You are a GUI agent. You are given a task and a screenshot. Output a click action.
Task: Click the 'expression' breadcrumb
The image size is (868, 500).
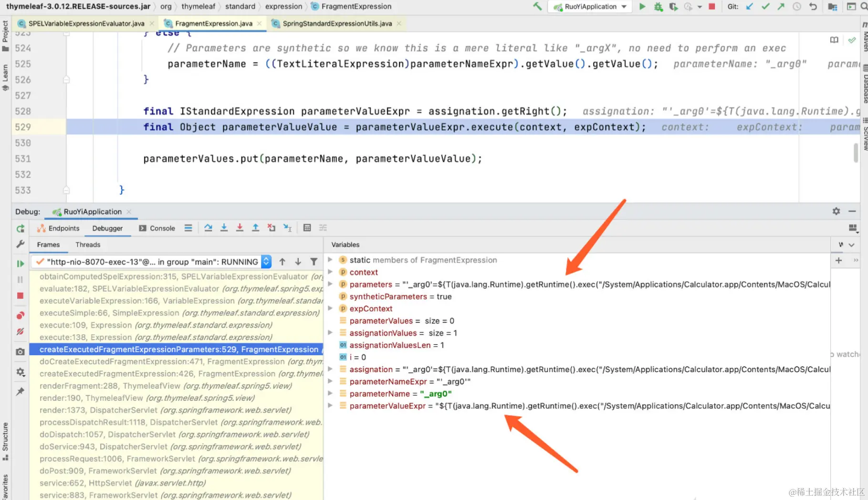click(x=283, y=6)
